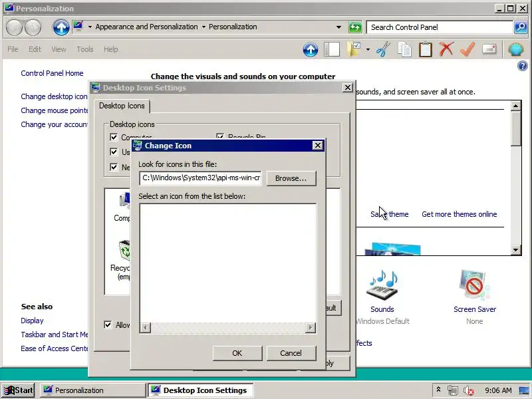The image size is (532, 399).
Task: Click the icon list left scroll arrow
Action: click(146, 328)
